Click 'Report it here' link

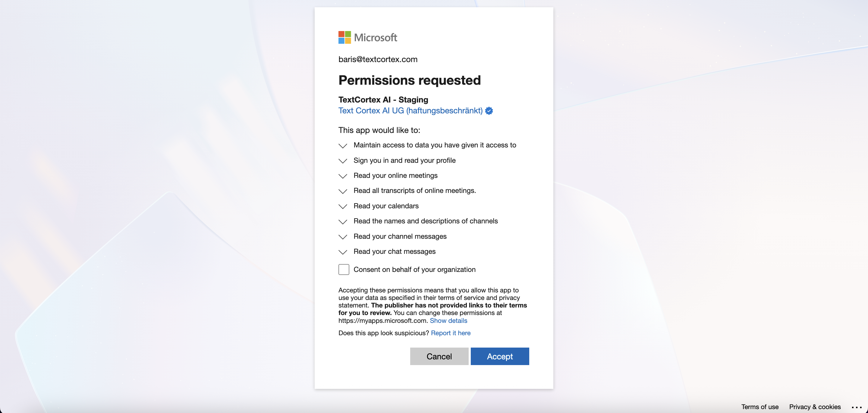[451, 333]
